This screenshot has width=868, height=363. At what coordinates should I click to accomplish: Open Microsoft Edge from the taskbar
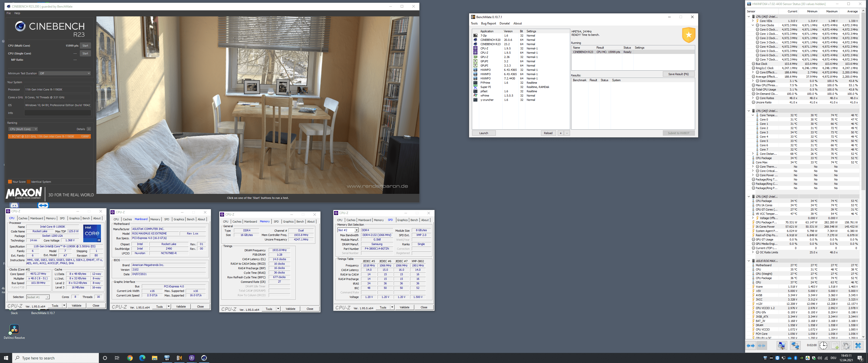142,358
